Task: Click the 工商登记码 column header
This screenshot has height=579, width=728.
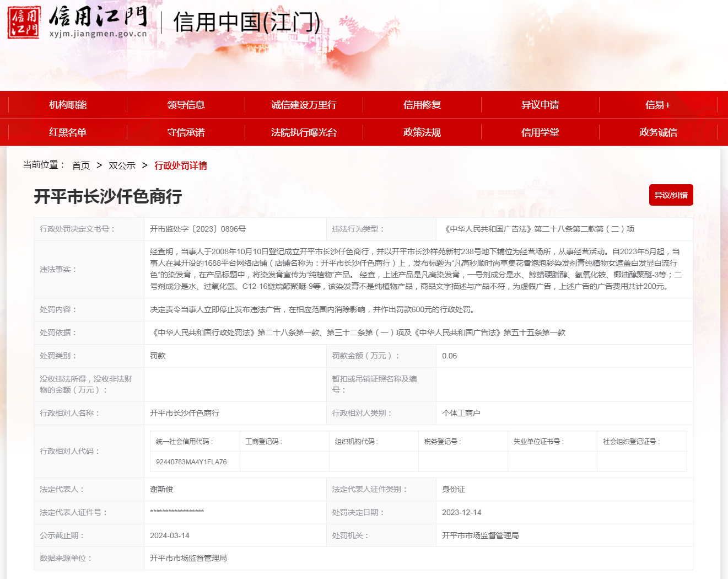Action: tap(264, 442)
